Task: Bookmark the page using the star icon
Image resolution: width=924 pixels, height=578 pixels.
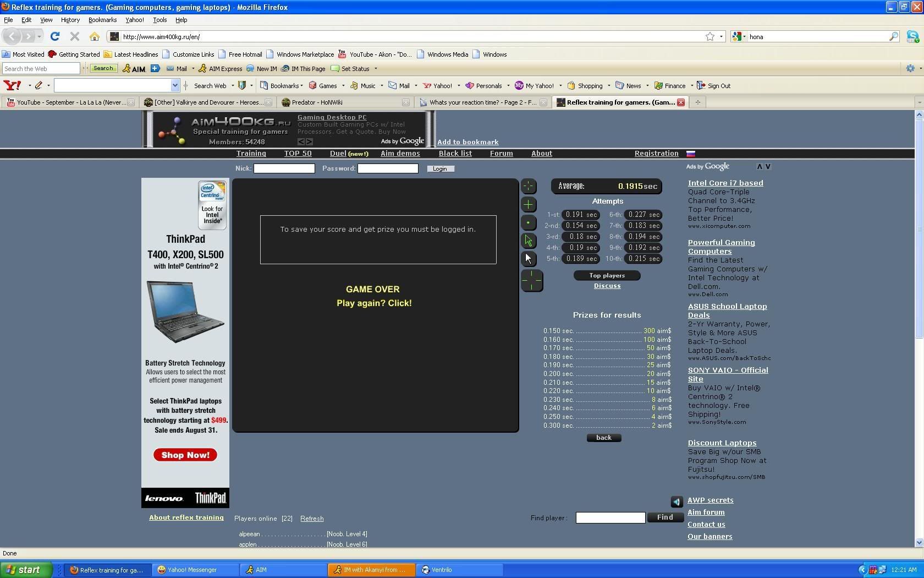Action: click(710, 37)
